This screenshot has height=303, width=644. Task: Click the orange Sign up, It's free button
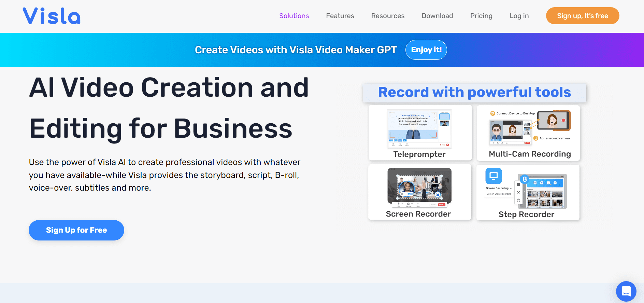583,16
